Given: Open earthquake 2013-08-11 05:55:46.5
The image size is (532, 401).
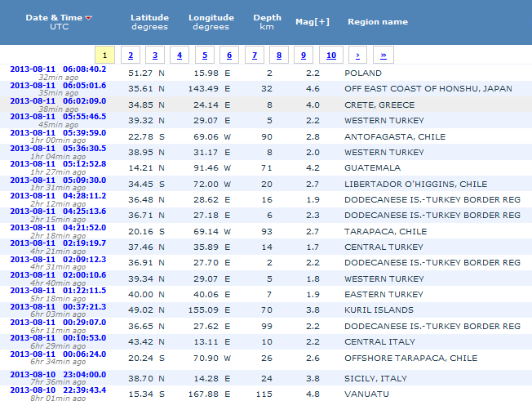Looking at the screenshot, I should [x=58, y=117].
